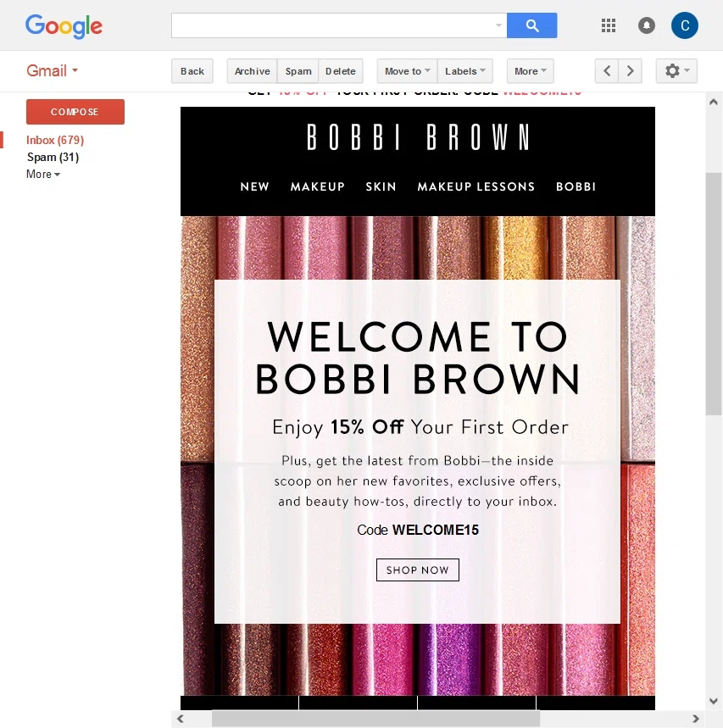
Task: Go to the next message arrow
Action: click(630, 71)
